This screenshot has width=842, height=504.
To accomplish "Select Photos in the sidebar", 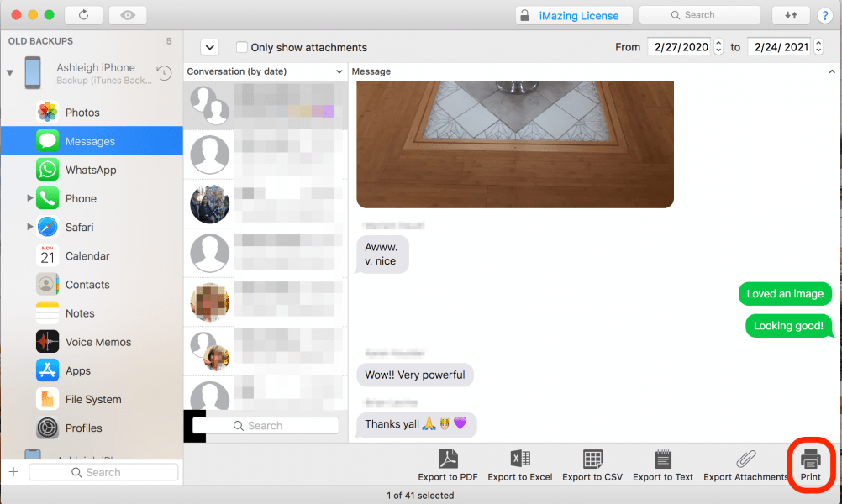I will coord(82,113).
